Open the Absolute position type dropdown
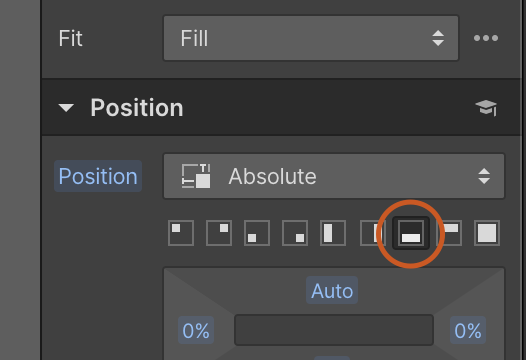The height and width of the screenshot is (360, 526). coord(334,176)
